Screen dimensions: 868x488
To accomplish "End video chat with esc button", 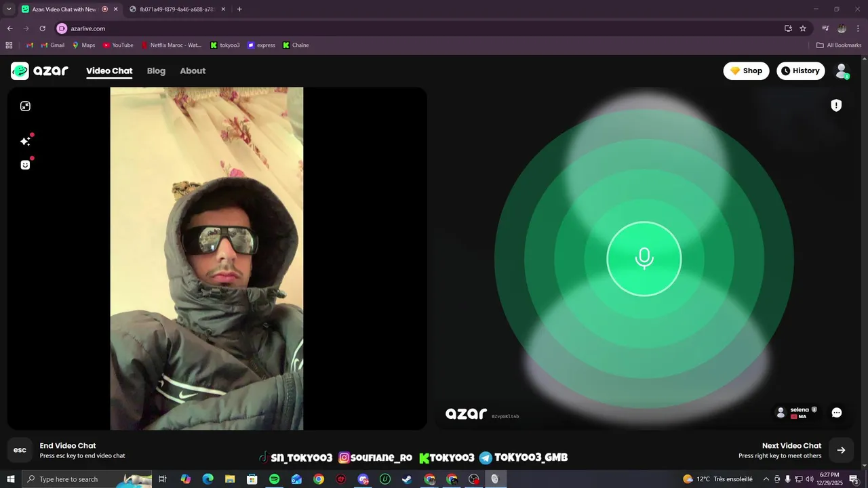I will point(20,450).
